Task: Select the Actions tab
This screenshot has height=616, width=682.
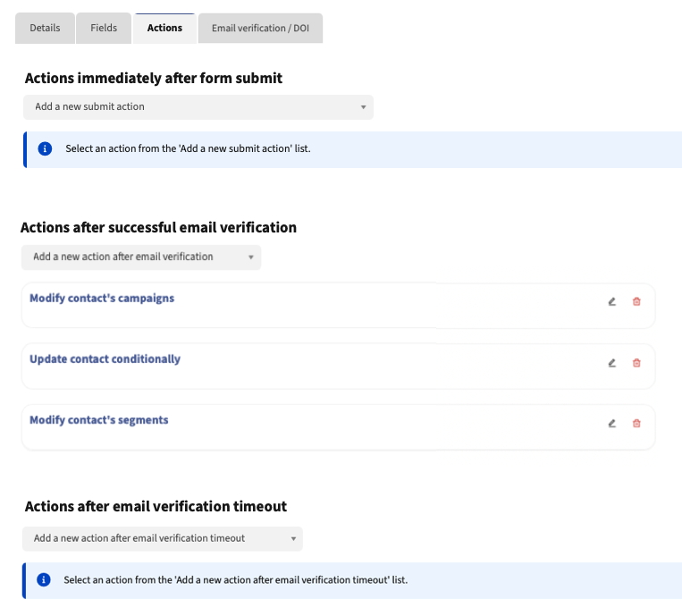Action: click(x=164, y=29)
